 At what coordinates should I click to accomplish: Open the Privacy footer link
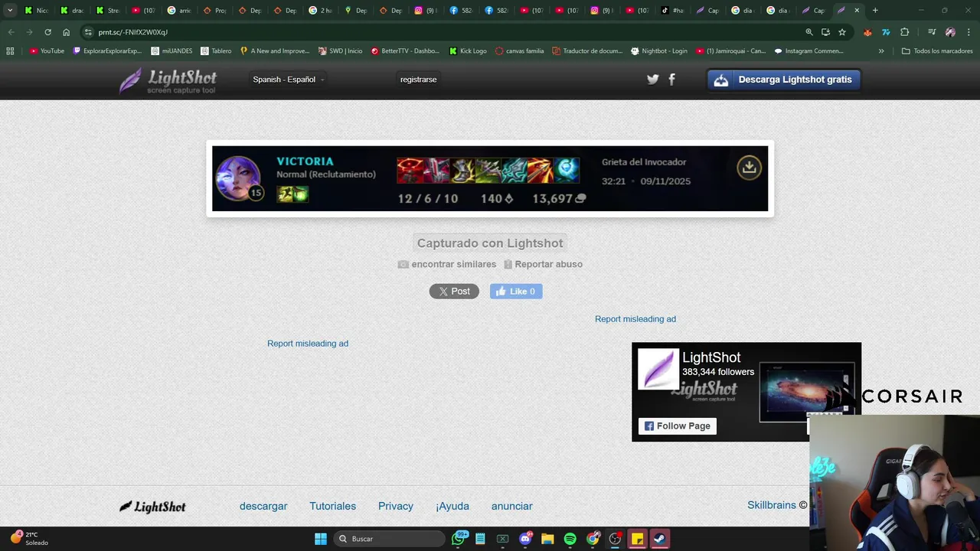pyautogui.click(x=396, y=506)
